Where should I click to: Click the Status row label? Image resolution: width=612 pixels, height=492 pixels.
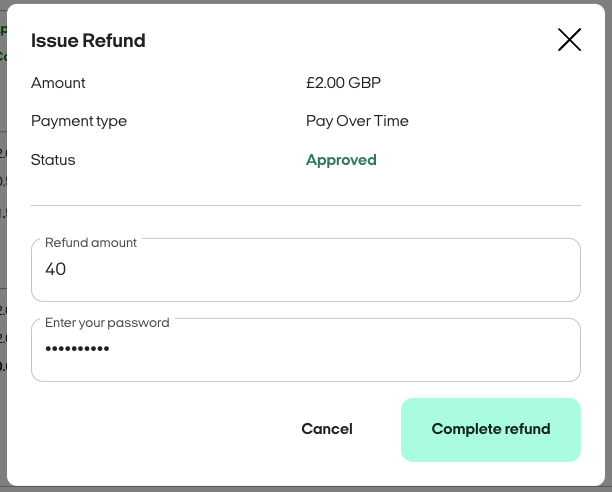(53, 160)
